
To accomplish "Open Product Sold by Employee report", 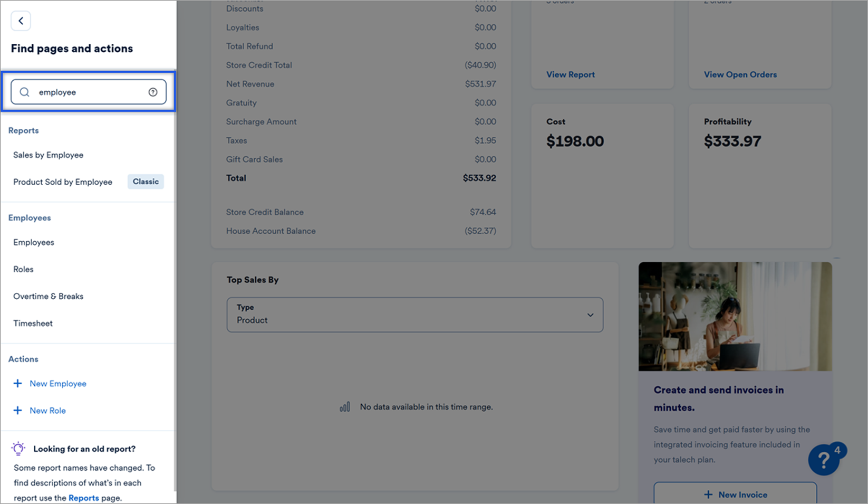I will (x=63, y=182).
